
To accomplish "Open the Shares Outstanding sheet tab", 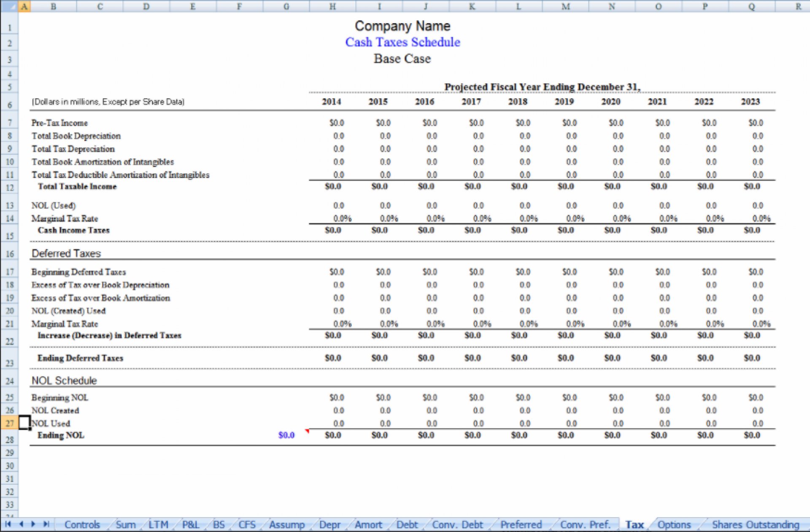I will coord(756,524).
